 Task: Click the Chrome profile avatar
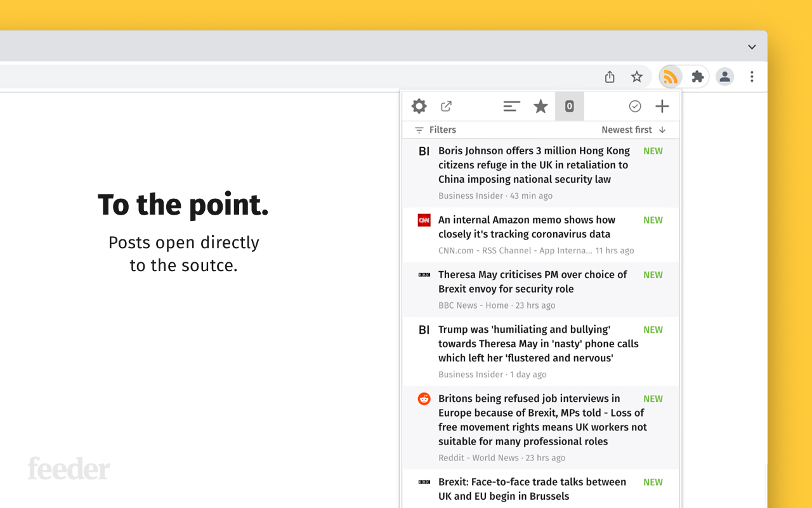[x=724, y=76]
